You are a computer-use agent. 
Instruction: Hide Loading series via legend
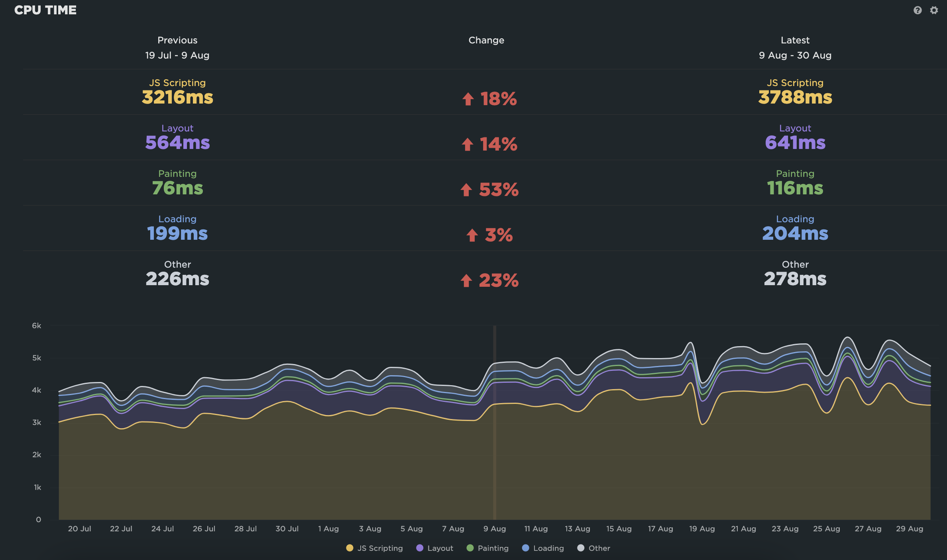548,548
